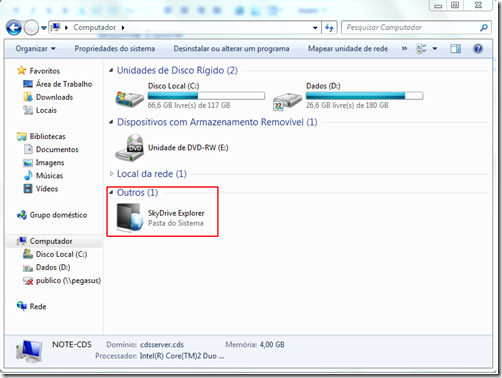Click 26,6 GB livre(s) de 180 GB
The image size is (502, 378).
click(347, 105)
